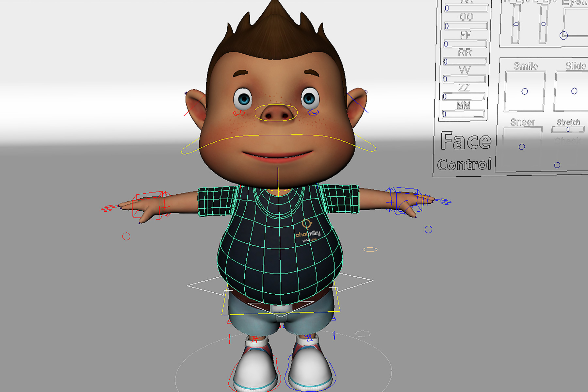Select the L_Eye control on the face board
Image resolution: width=588 pixels, height=392 pixels.
pyautogui.click(x=543, y=24)
